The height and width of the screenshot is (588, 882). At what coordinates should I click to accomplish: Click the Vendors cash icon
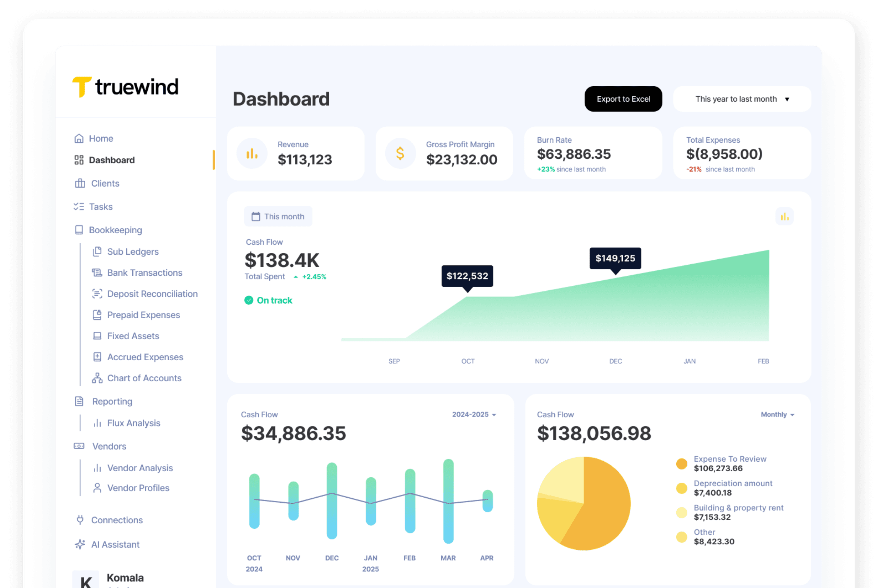tap(79, 446)
